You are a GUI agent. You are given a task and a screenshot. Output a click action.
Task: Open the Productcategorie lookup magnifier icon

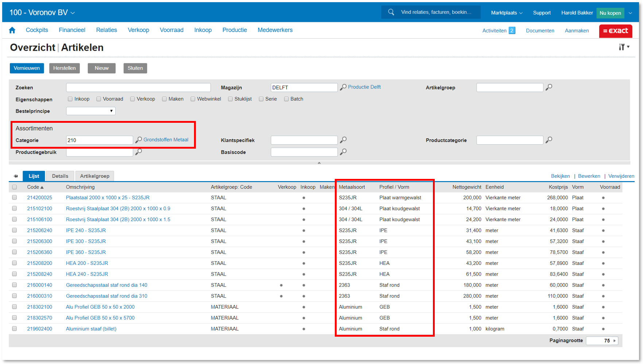point(549,140)
